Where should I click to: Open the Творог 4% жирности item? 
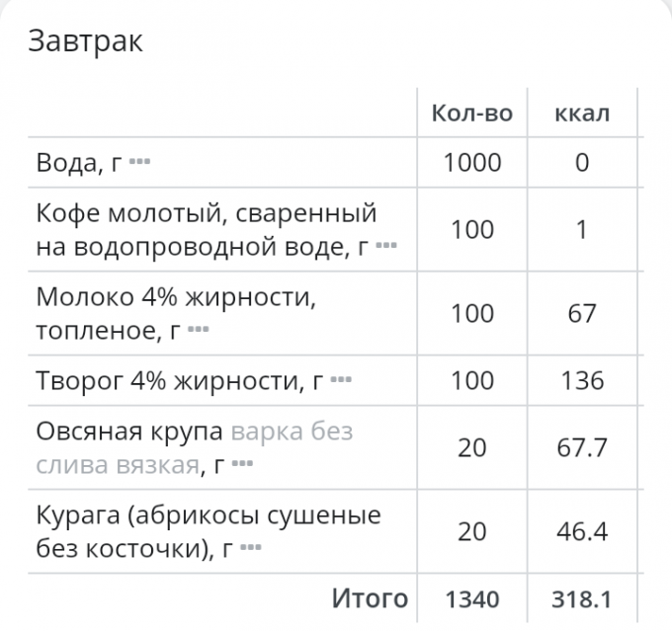pyautogui.click(x=180, y=380)
